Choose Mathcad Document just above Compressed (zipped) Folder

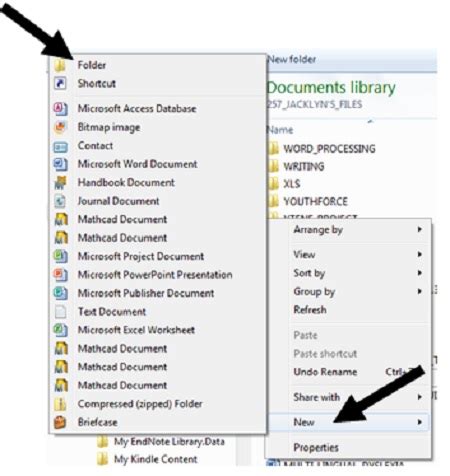pos(122,385)
